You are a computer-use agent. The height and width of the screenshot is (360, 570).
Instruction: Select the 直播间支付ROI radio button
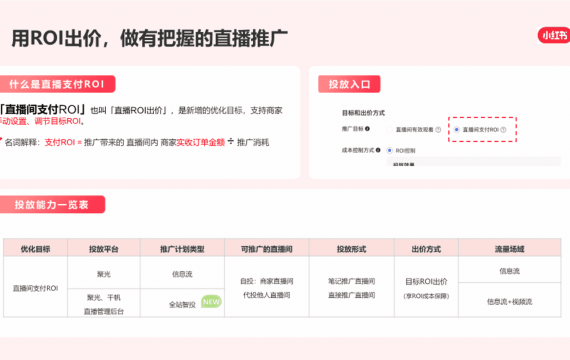click(x=457, y=129)
